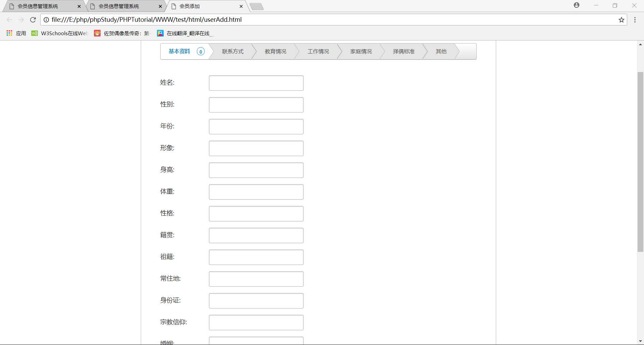644x345 pixels.
Task: Go to the 教育情况 step
Action: (275, 51)
